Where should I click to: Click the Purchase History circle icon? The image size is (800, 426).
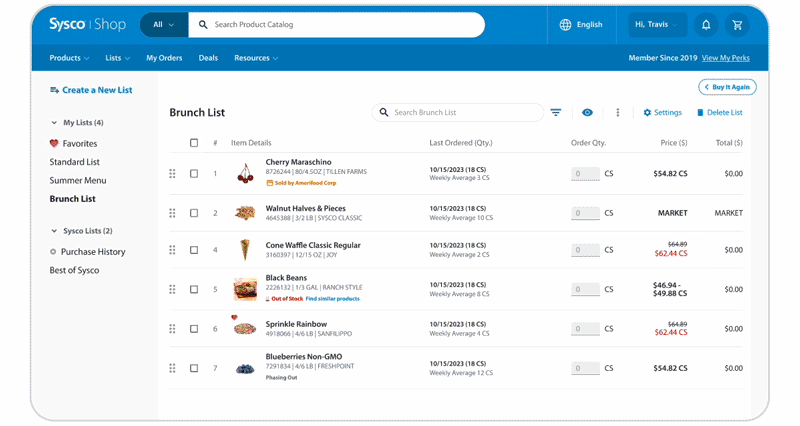[x=53, y=252]
